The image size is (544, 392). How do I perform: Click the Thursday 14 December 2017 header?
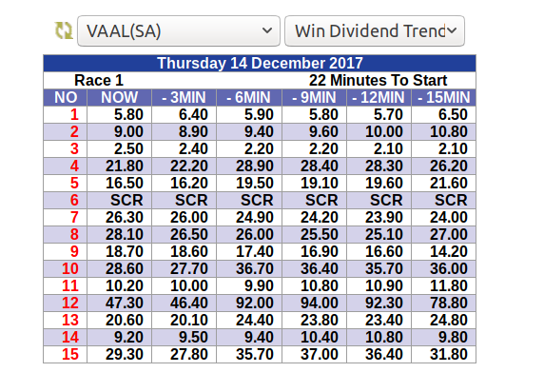coord(260,63)
